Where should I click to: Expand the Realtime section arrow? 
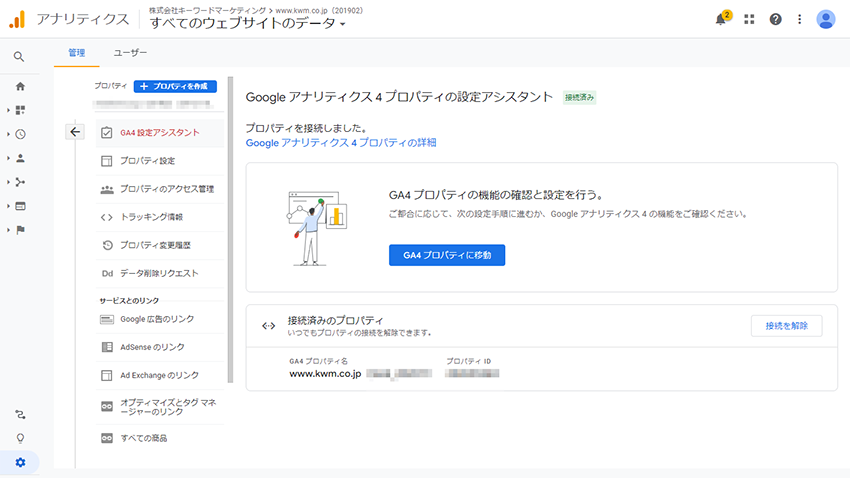point(8,134)
